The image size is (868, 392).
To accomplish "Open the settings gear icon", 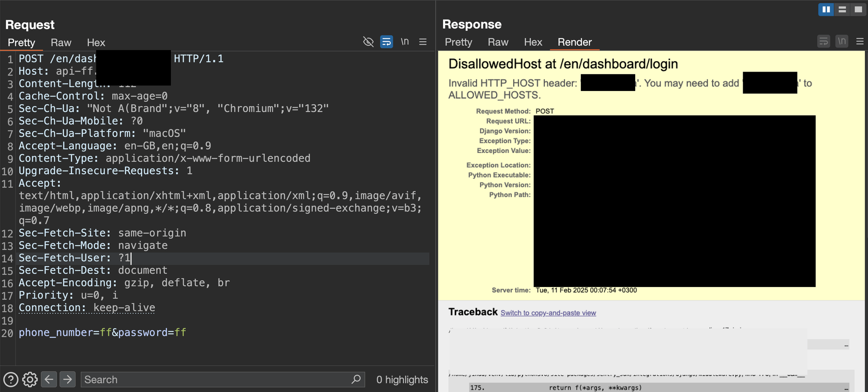I will point(30,379).
